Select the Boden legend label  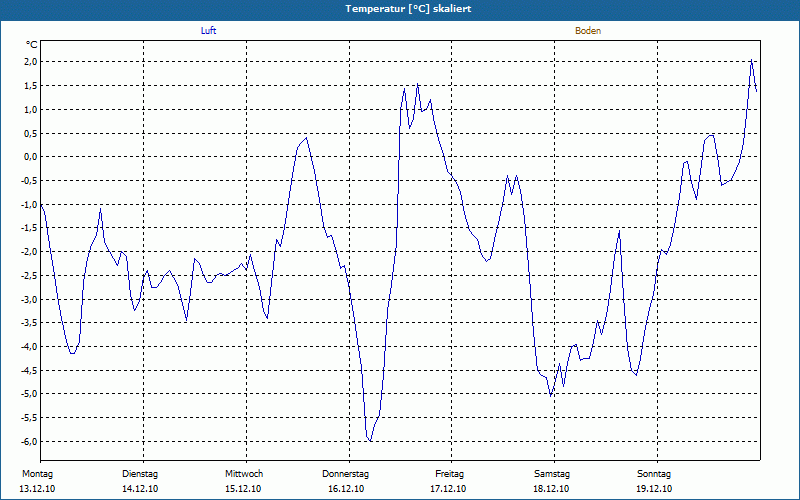(588, 31)
